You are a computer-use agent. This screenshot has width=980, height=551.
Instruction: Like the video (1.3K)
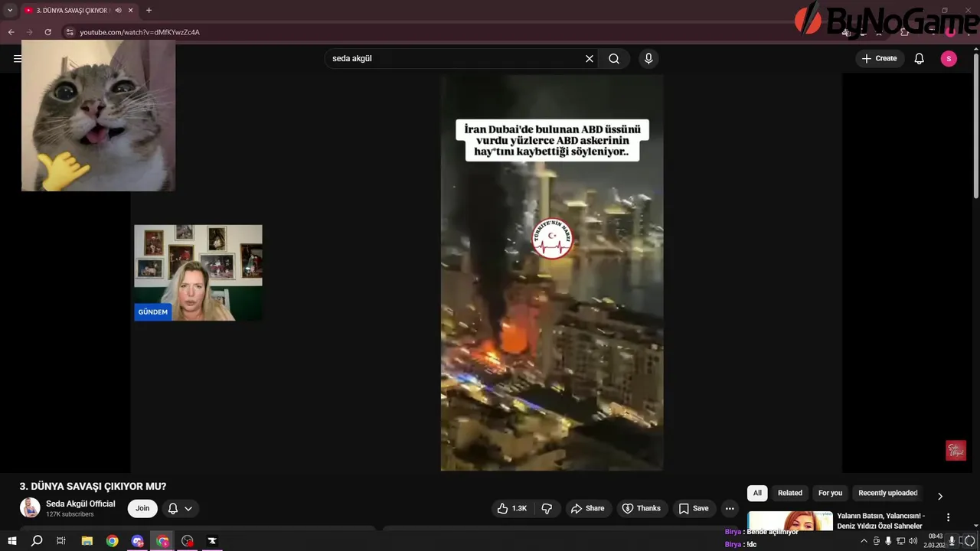click(512, 508)
